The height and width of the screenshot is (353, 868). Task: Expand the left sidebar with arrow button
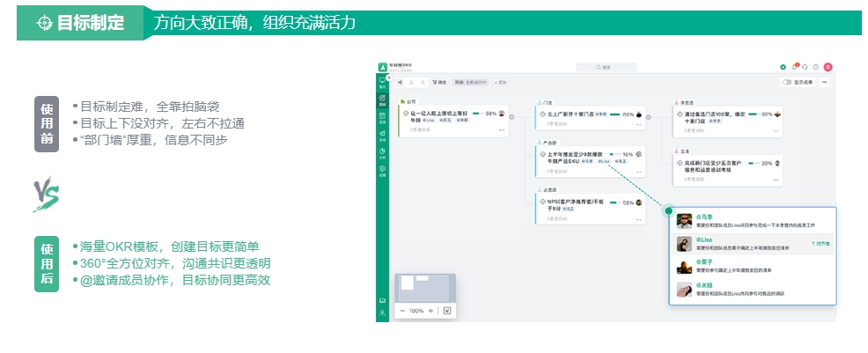coord(389,79)
